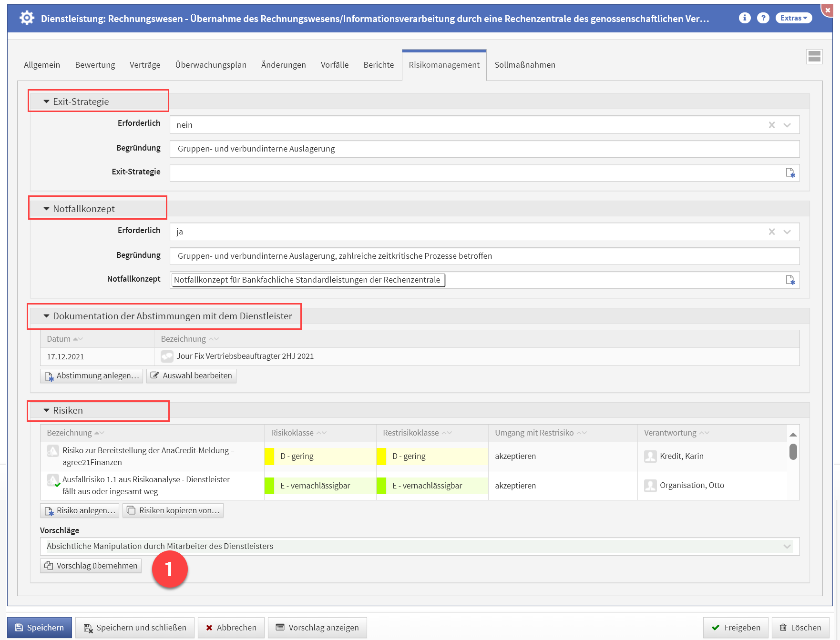Select the linked Notfallkonzept für Bankfachliche Standardleistungen entry

coord(307,280)
